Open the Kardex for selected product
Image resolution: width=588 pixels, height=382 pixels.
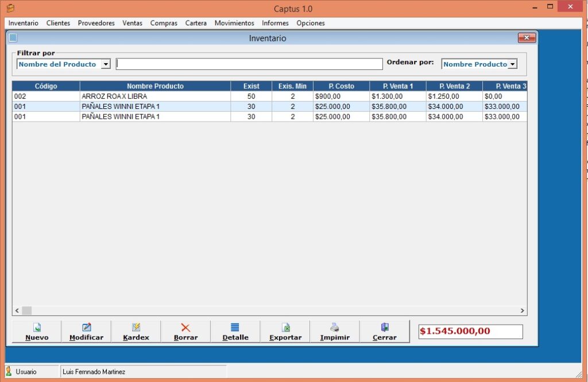[x=136, y=332]
